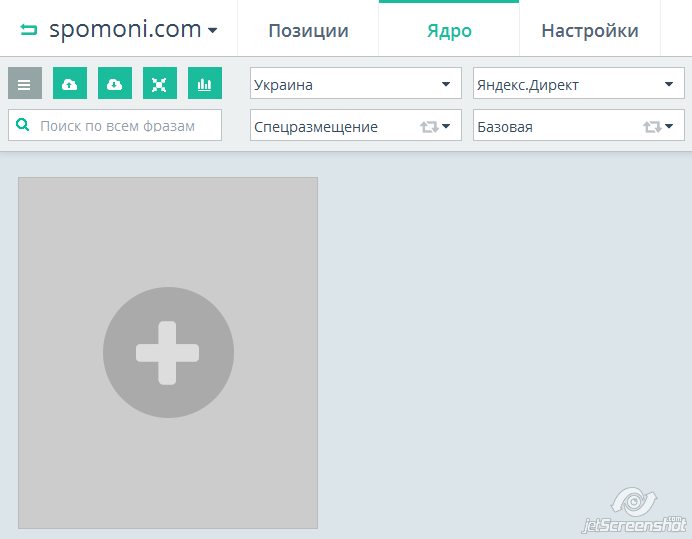The image size is (692, 539).
Task: Toggle the sync arrows in Базовая field
Action: [x=653, y=127]
